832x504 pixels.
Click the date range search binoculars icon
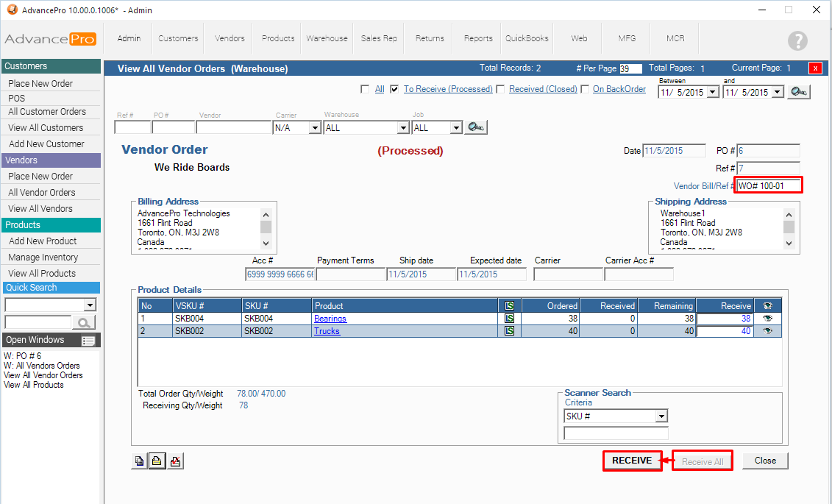pyautogui.click(x=800, y=92)
